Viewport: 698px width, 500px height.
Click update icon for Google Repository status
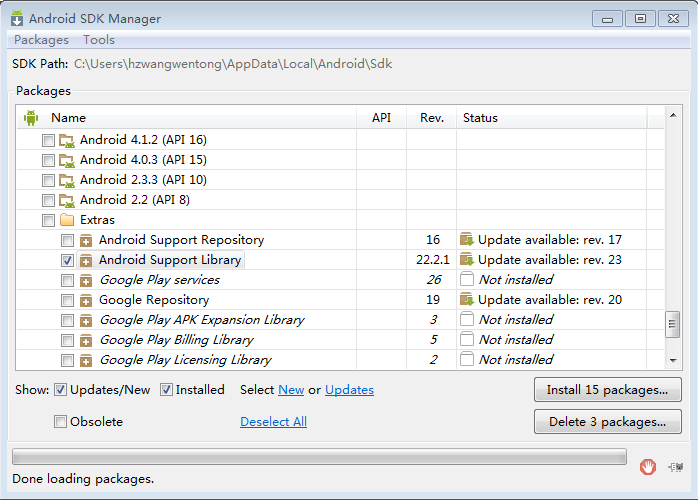467,300
